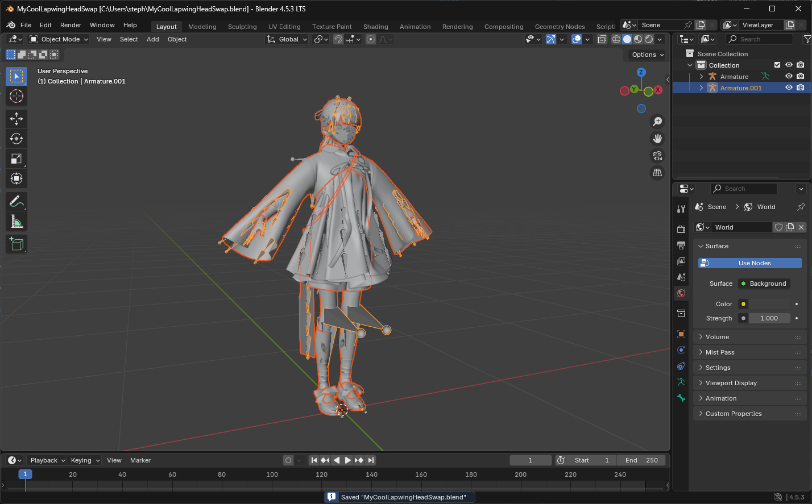Toggle X-Ray mode in the viewport

tap(602, 39)
